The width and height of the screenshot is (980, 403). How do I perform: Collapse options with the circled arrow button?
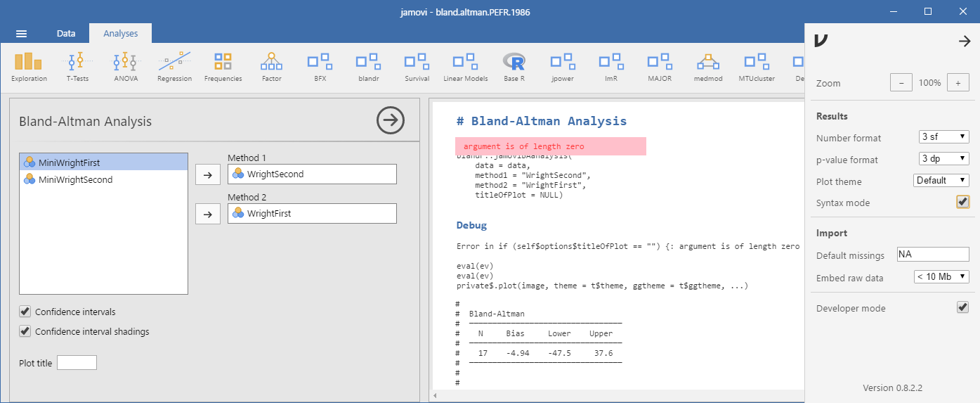point(391,120)
